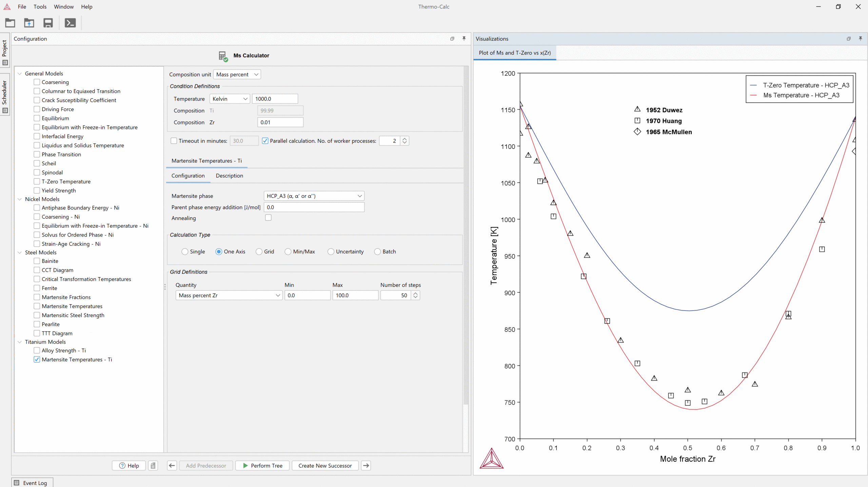Click the Thermo-Calc logo in title bar
The height and width of the screenshot is (487, 868).
click(x=7, y=6)
